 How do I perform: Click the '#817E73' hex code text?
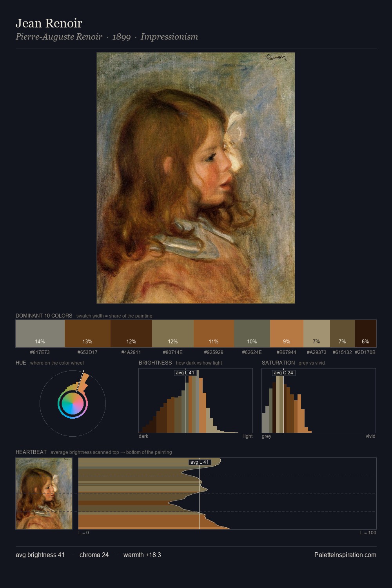coord(40,352)
